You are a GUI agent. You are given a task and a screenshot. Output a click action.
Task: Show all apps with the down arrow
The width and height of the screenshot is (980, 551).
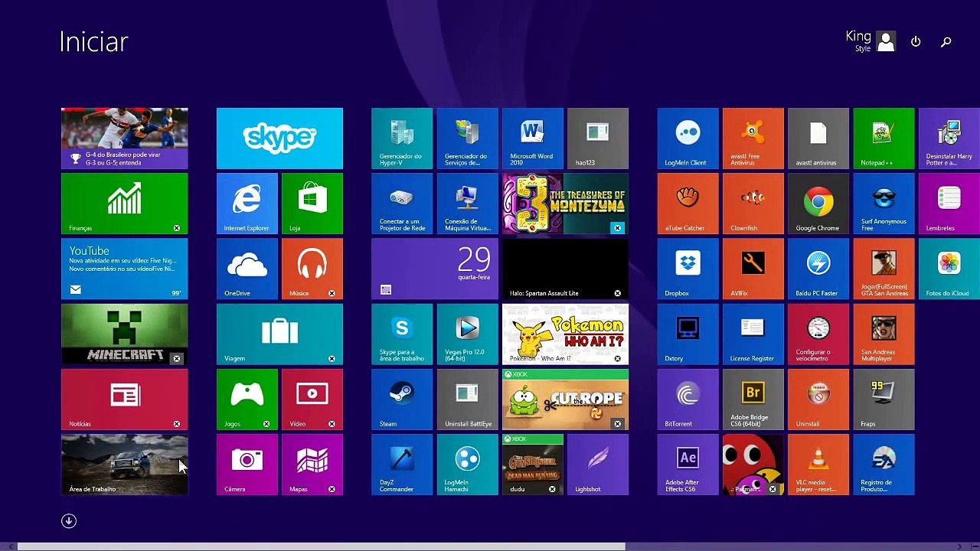[x=69, y=521]
